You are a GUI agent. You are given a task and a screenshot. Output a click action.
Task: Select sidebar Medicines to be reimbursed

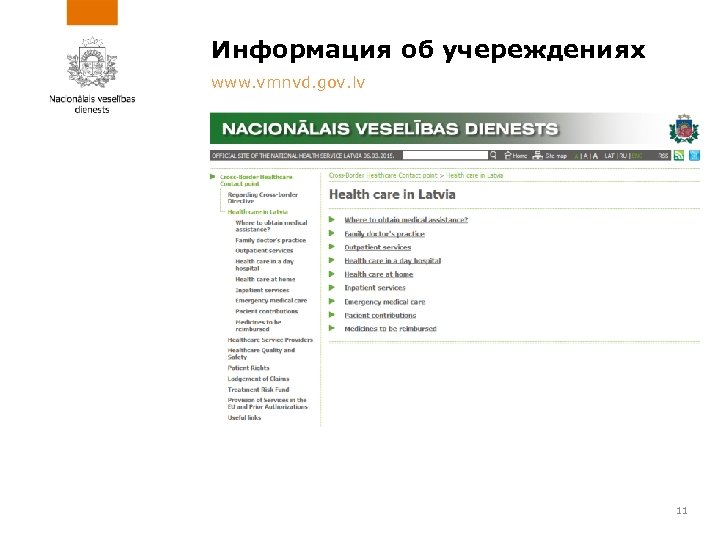click(x=258, y=326)
